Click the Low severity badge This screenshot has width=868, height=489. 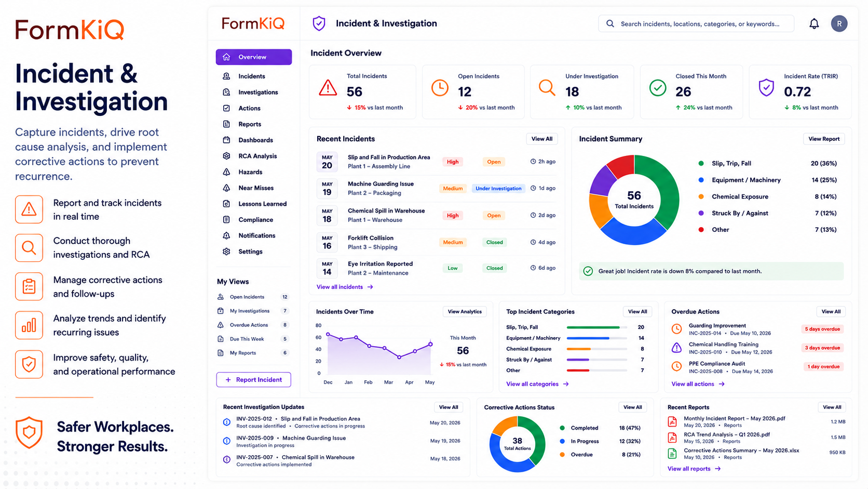pyautogui.click(x=453, y=268)
